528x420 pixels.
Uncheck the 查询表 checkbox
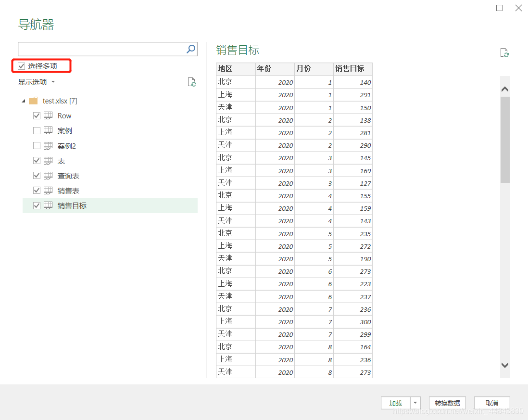37,176
